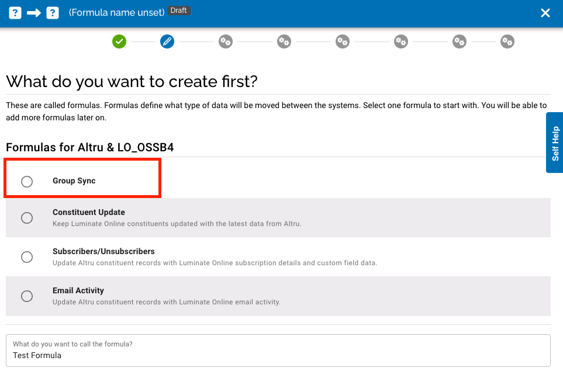Click the Formula name unset header title
This screenshot has height=392, width=563.
tap(117, 12)
